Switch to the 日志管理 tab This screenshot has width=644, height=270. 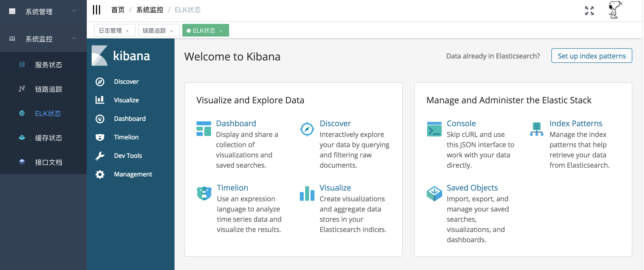(x=110, y=30)
